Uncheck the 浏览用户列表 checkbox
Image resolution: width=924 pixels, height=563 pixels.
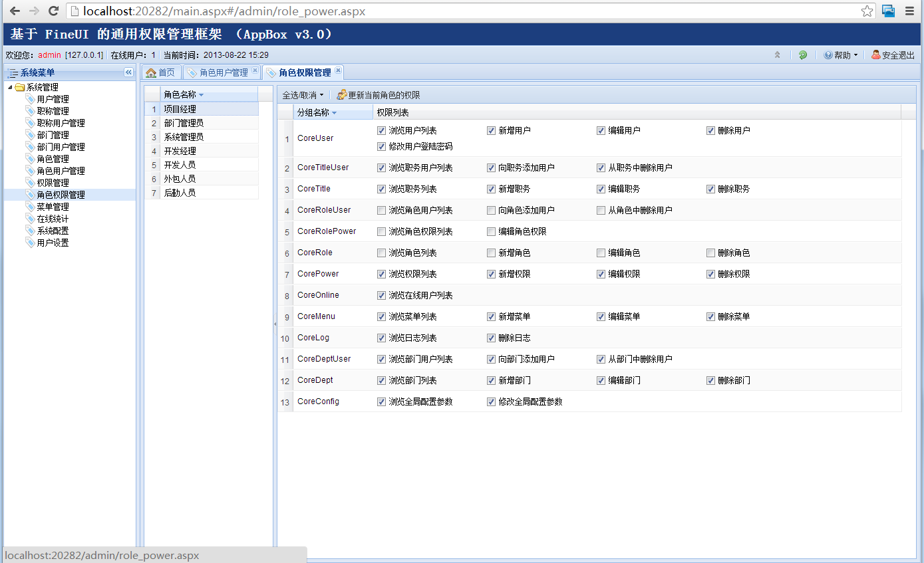(381, 130)
